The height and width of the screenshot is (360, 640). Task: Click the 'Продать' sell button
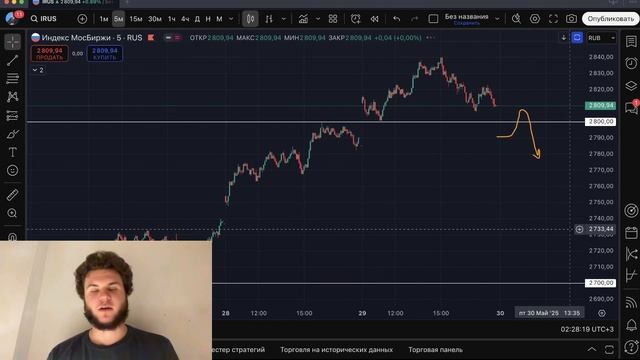(x=49, y=54)
